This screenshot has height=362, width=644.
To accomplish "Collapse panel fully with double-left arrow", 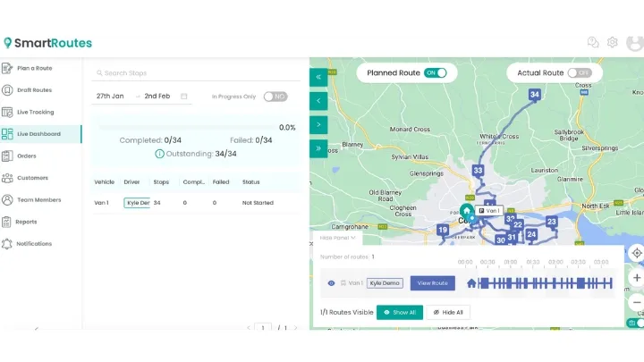I will click(x=318, y=77).
